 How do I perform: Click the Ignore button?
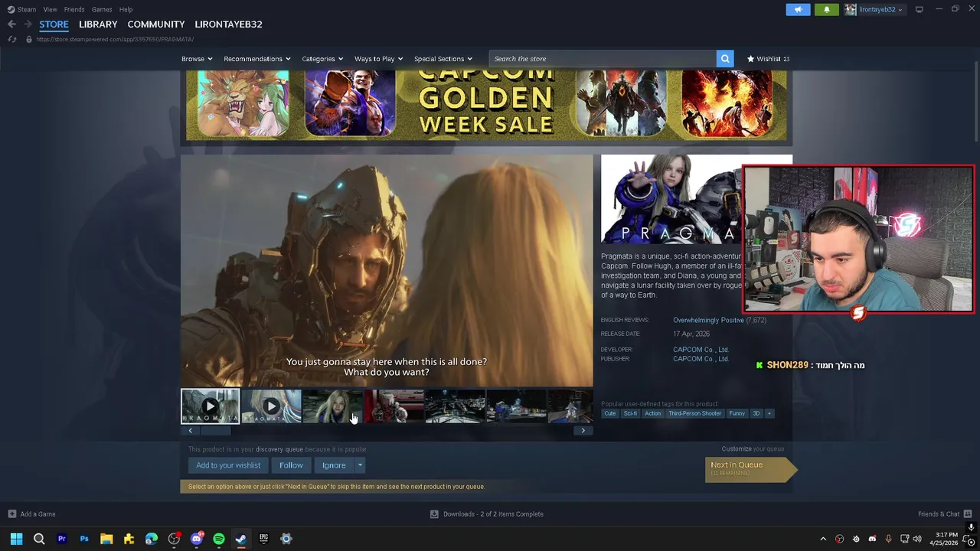pos(334,465)
